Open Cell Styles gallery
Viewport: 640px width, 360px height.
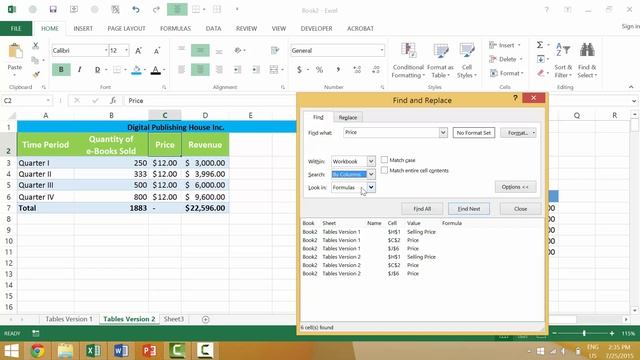click(x=467, y=60)
